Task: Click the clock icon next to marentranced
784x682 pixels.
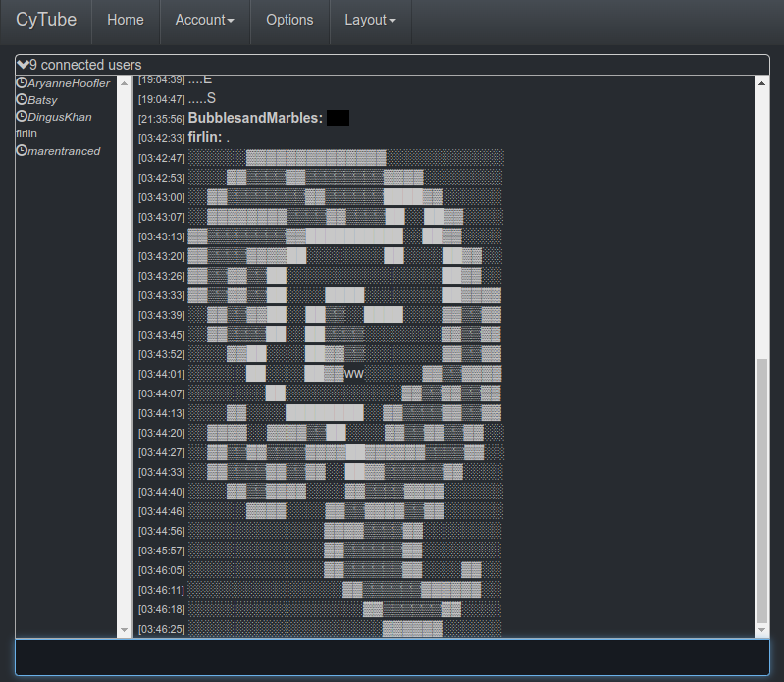Action: [22, 150]
